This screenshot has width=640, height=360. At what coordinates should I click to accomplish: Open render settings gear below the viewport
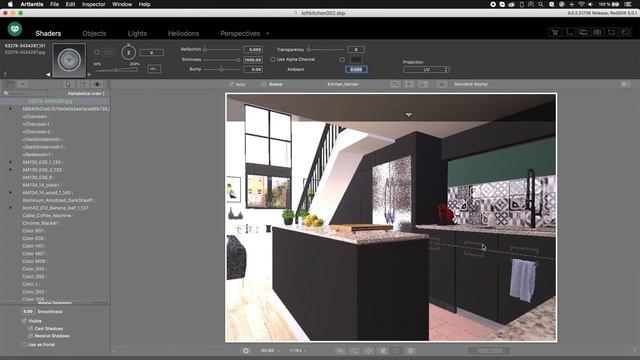pyautogui.click(x=246, y=351)
